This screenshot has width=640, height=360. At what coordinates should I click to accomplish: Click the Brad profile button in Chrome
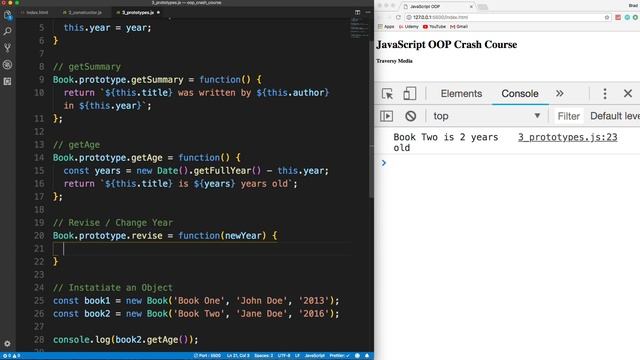633,5
